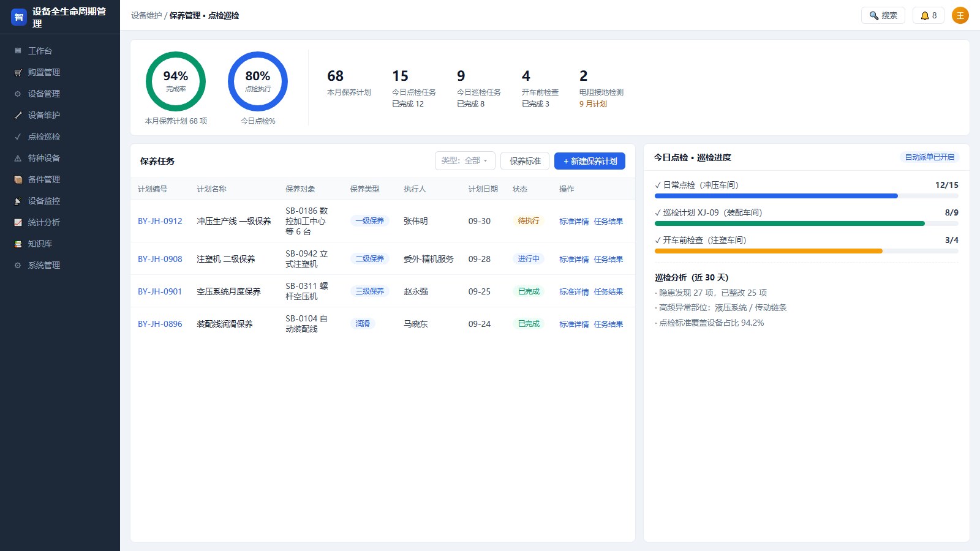980x551 pixels.
Task: Open the user avatar 王
Action: [x=960, y=15]
